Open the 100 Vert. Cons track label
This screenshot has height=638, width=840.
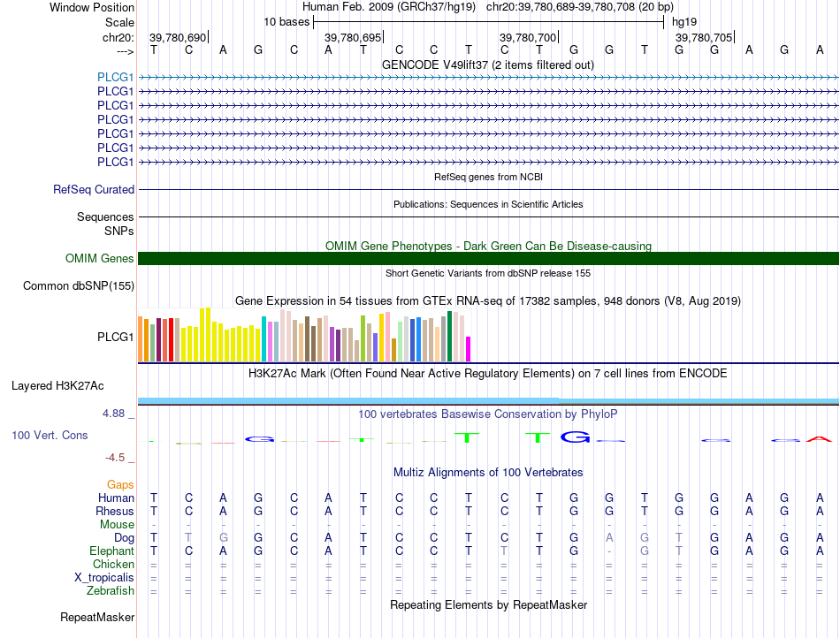50,436
